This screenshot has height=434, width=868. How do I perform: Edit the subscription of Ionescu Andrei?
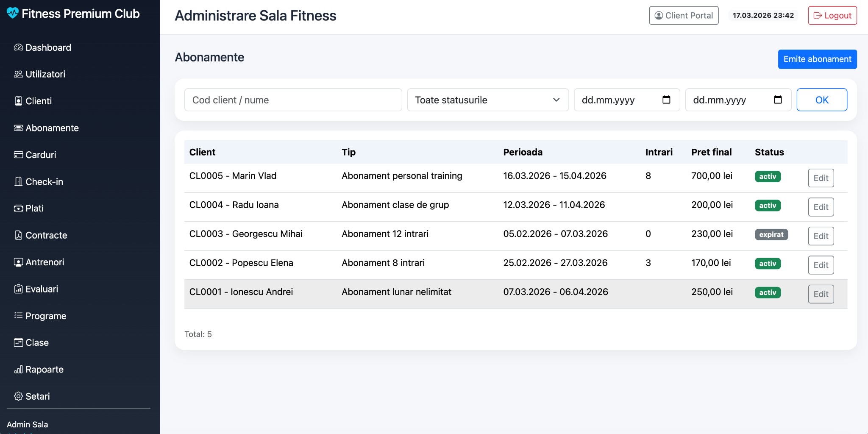[x=821, y=294]
